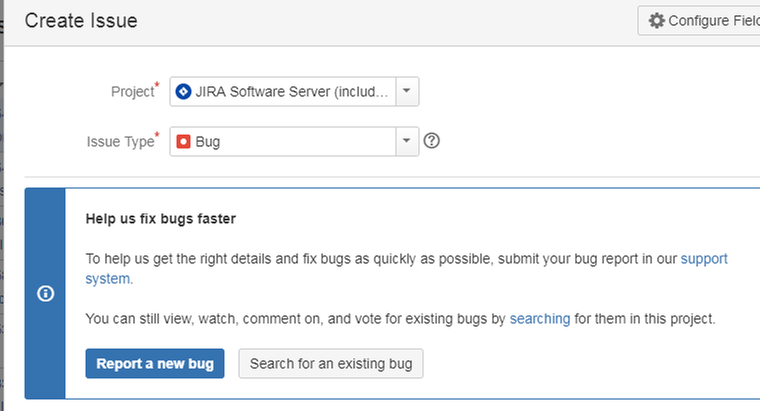Image resolution: width=760 pixels, height=411 pixels.
Task: Click the blue JIRA Software project icon
Action: click(183, 92)
